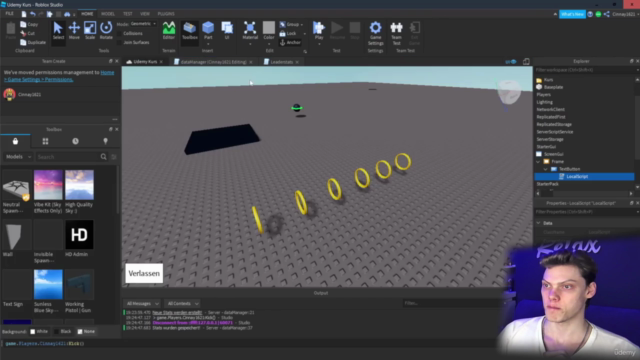Switch to VIEW ribbon tab
This screenshot has height=360, width=640.
(144, 14)
